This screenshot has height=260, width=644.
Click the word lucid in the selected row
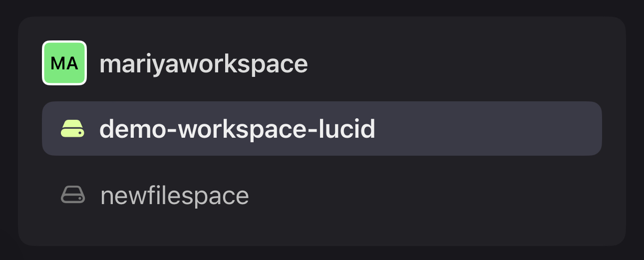coord(349,129)
